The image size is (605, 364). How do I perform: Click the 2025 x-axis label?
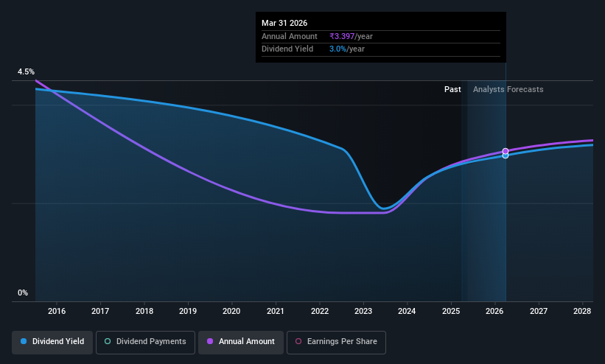(x=451, y=311)
